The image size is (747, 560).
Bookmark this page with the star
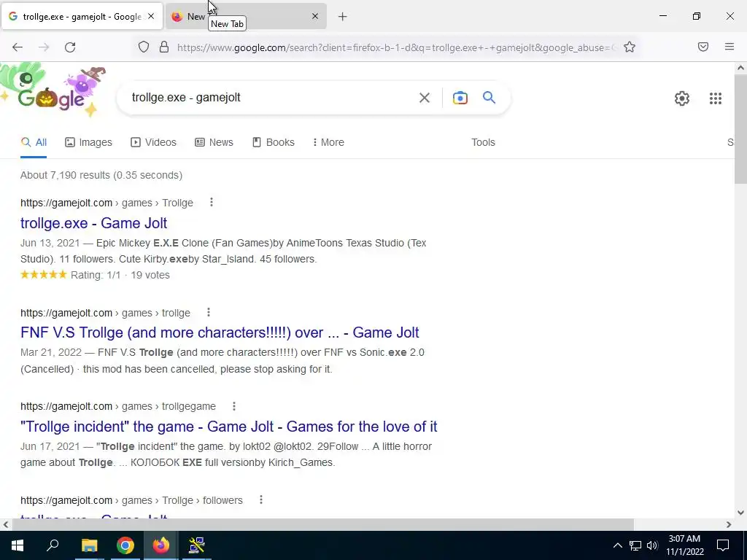(x=630, y=47)
